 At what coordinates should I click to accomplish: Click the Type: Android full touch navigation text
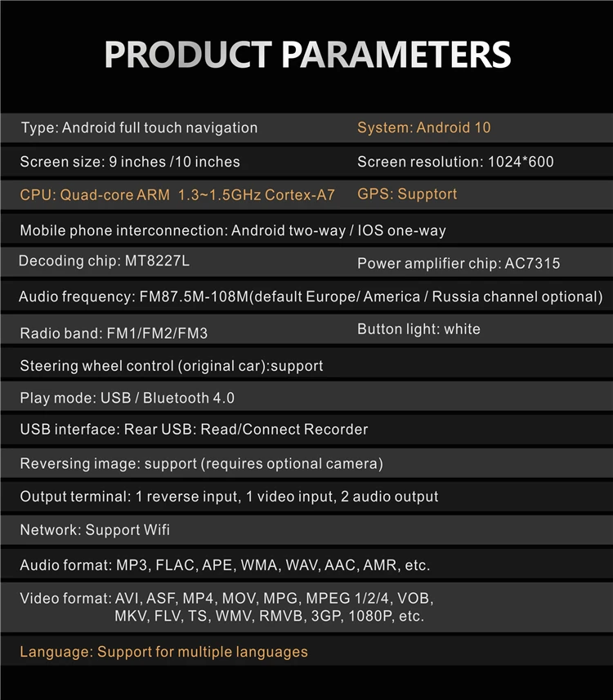click(x=139, y=128)
